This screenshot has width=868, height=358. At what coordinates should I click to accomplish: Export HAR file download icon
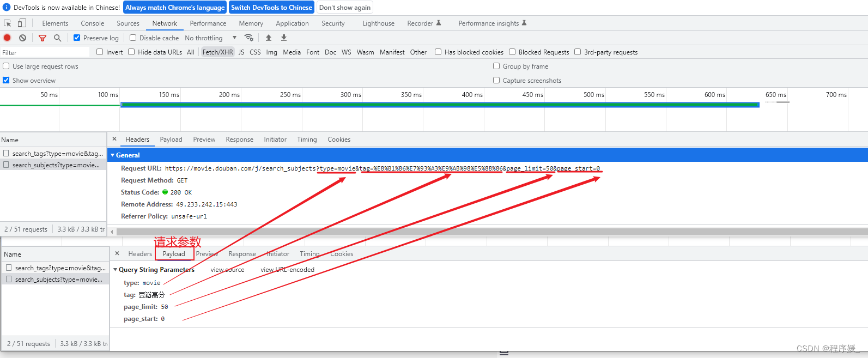pos(284,38)
